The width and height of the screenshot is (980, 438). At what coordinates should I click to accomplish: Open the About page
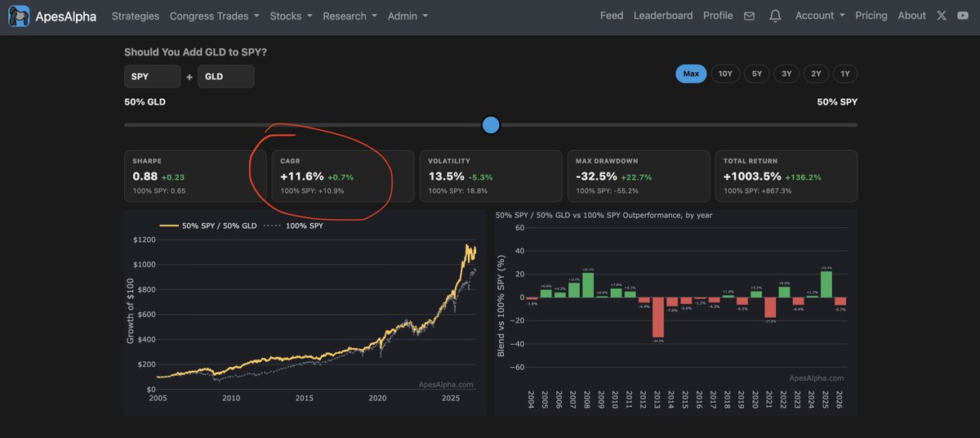pyautogui.click(x=911, y=16)
